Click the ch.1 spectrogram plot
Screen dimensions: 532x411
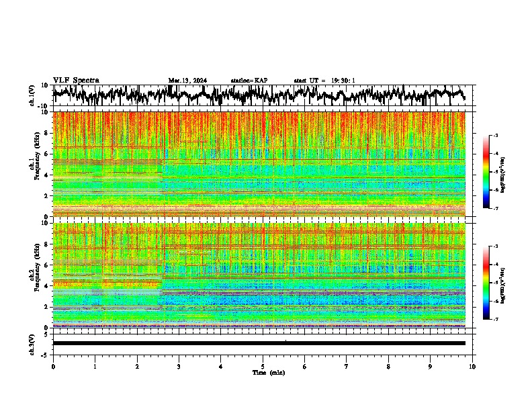pos(259,164)
